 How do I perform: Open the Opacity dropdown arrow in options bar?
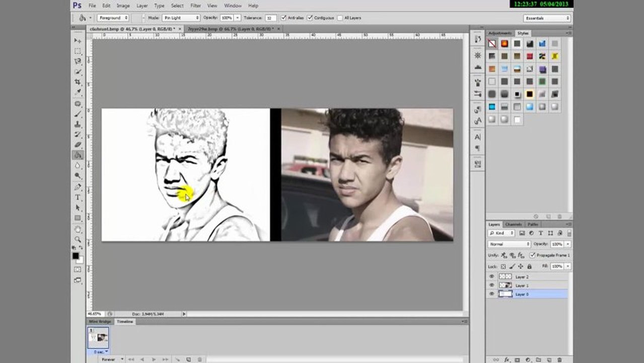click(x=238, y=18)
